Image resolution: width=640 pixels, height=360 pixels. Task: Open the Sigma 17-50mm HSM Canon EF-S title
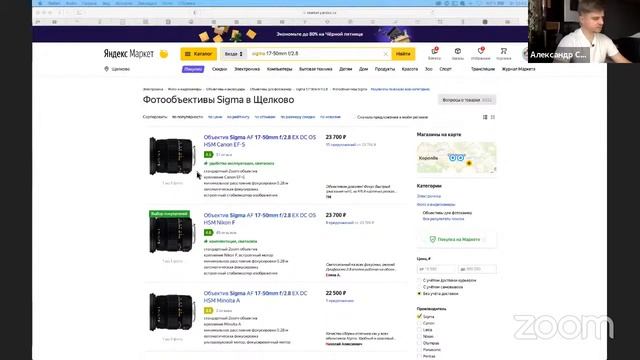pos(260,141)
